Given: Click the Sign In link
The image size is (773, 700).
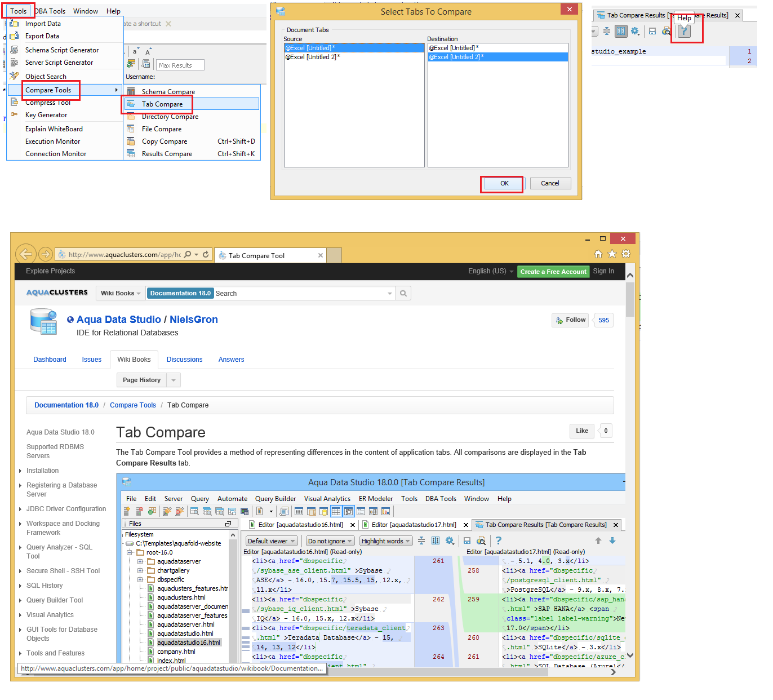Looking at the screenshot, I should click(603, 271).
